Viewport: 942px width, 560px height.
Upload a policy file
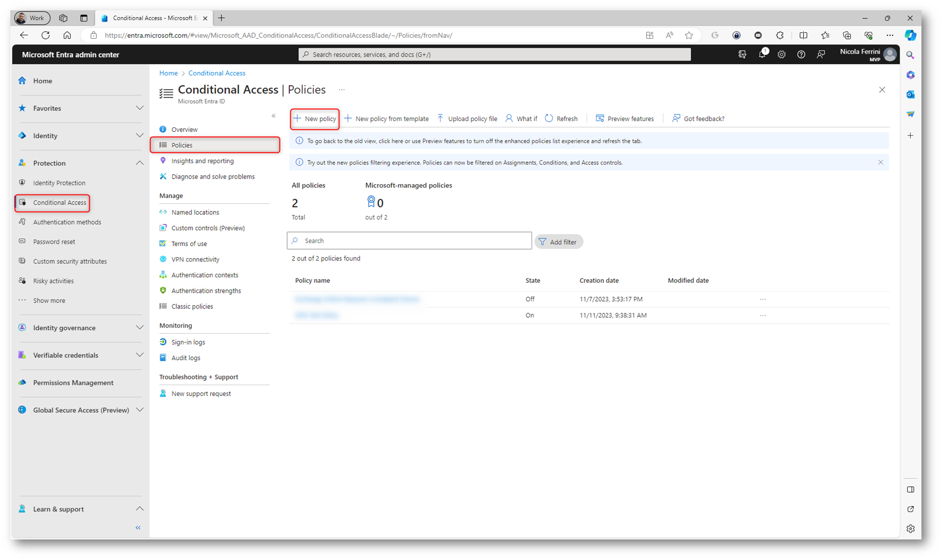(x=467, y=118)
